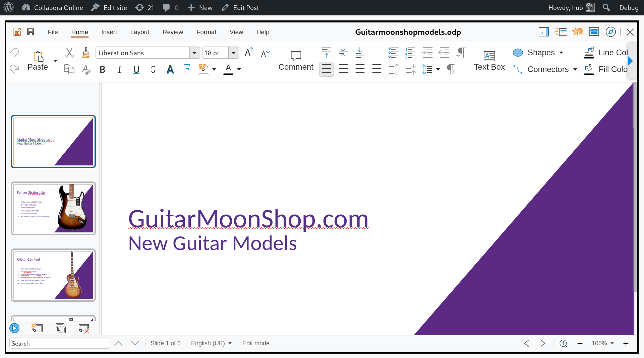The image size is (644, 358).
Task: Open the font name dropdown
Action: pos(194,53)
